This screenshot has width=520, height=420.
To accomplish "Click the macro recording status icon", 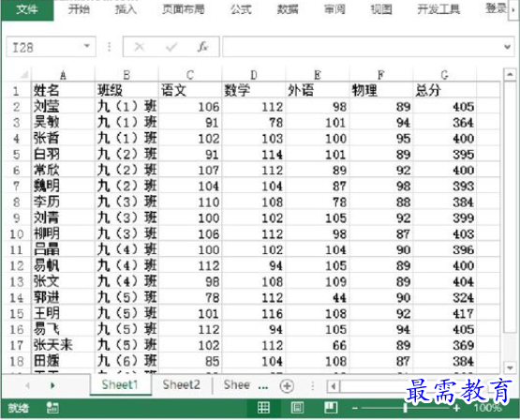I will (52, 408).
